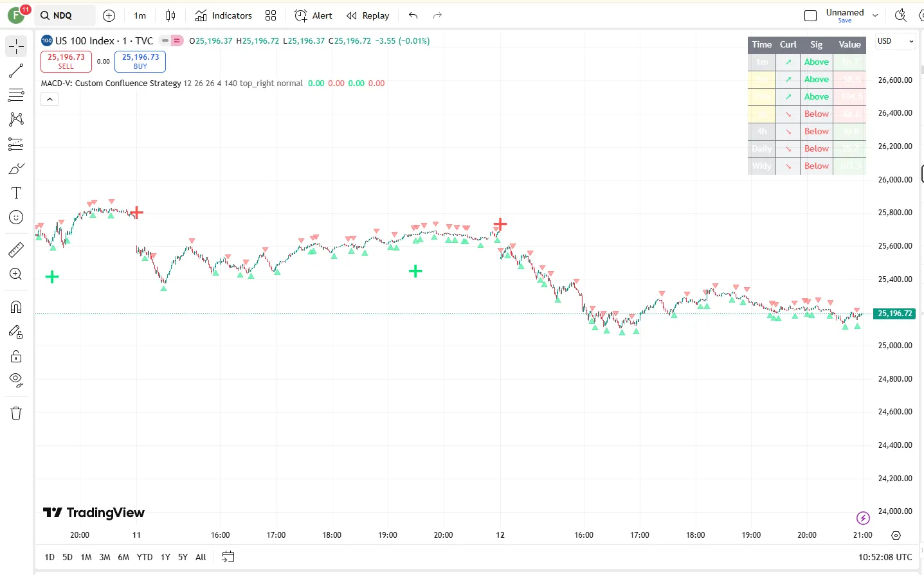This screenshot has width=924, height=575.
Task: Expand the Unnamed layout dropdown arrow
Action: pos(875,15)
